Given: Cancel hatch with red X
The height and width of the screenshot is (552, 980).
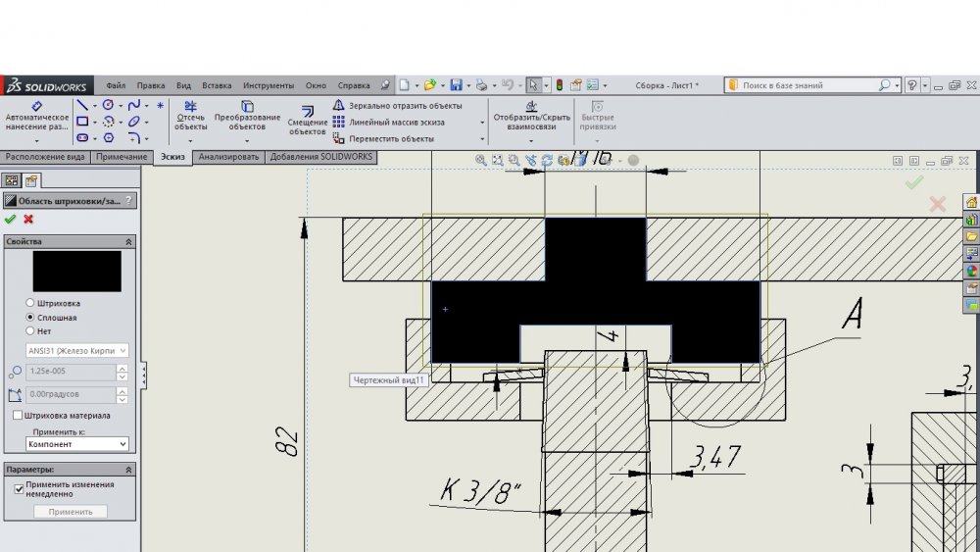Looking at the screenshot, I should click(x=28, y=219).
